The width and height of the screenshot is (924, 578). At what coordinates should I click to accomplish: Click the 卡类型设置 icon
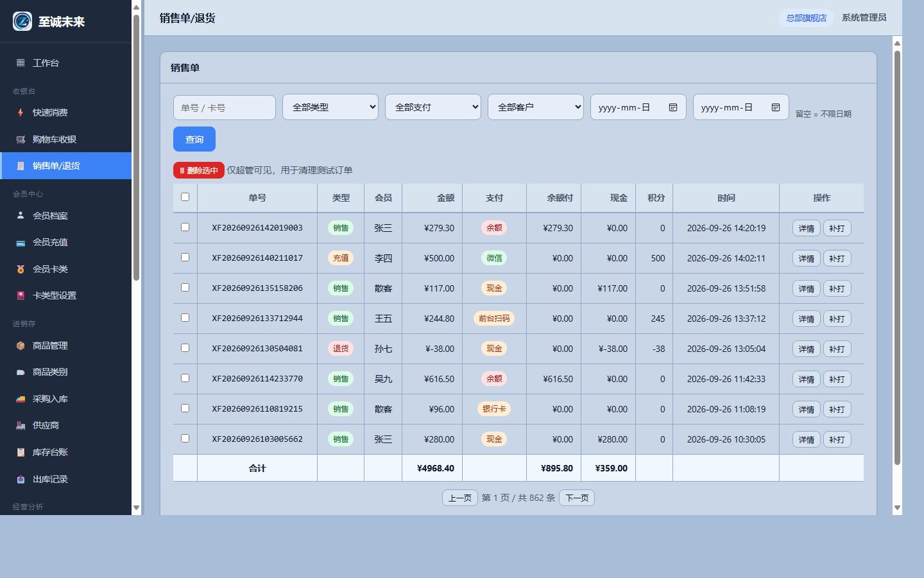click(x=21, y=295)
